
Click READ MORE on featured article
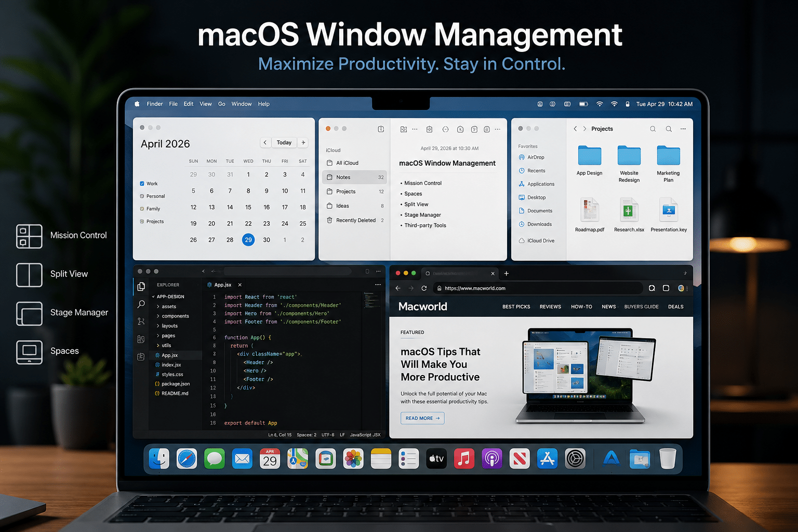pyautogui.click(x=422, y=418)
